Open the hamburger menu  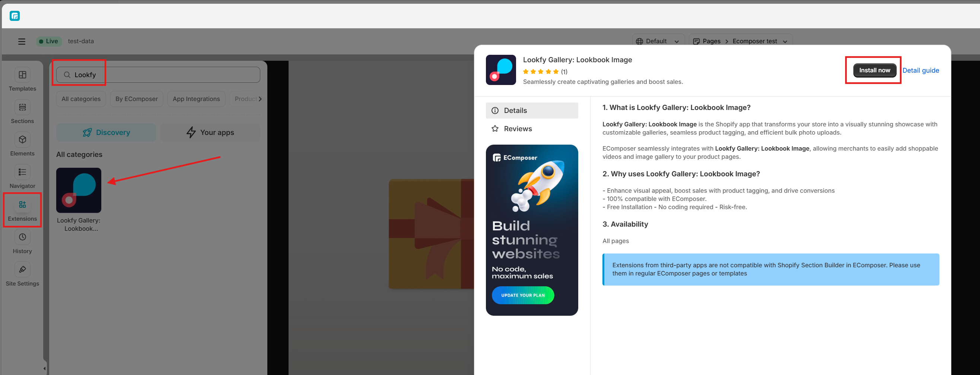coord(22,41)
